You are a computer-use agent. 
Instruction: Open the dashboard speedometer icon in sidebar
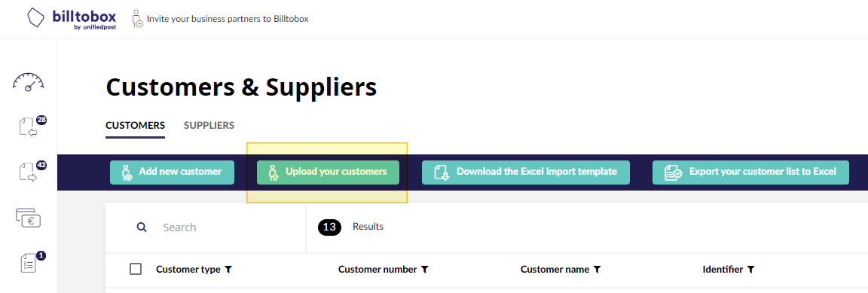[x=28, y=82]
